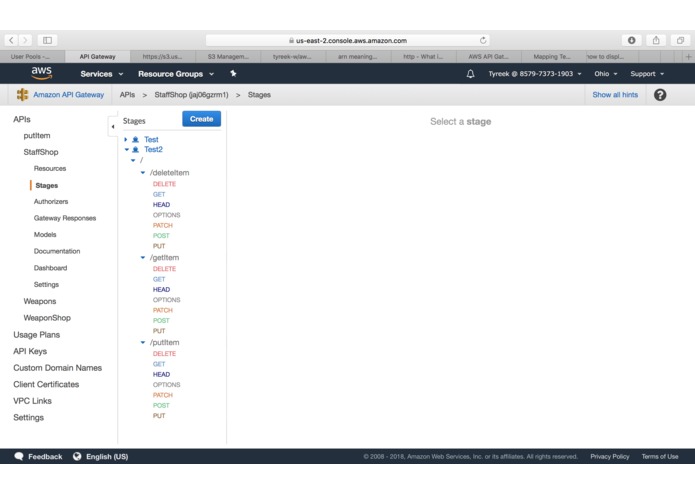The height and width of the screenshot is (494, 695).
Task: Collapse the /putItem resource arrow
Action: [x=143, y=342]
